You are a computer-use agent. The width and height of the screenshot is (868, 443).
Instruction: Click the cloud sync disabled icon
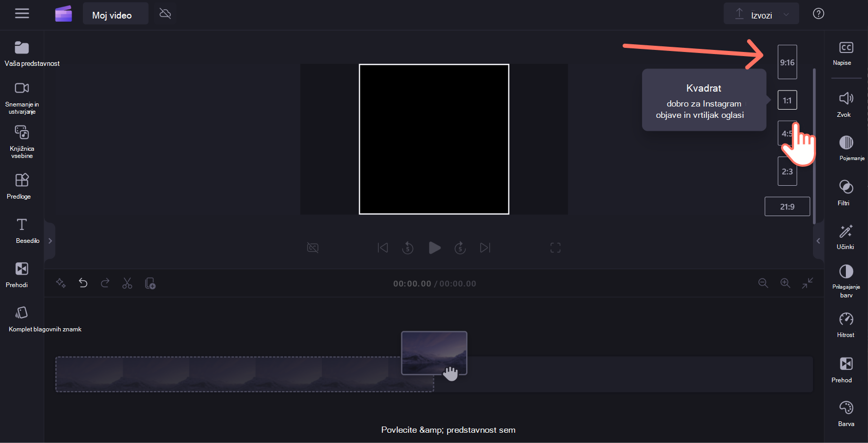pos(165,13)
